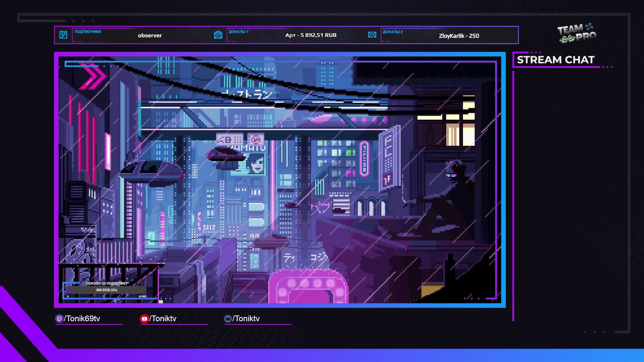Select the ПОДПИСЧИКИ label
644x362 pixels.
pos(88,32)
